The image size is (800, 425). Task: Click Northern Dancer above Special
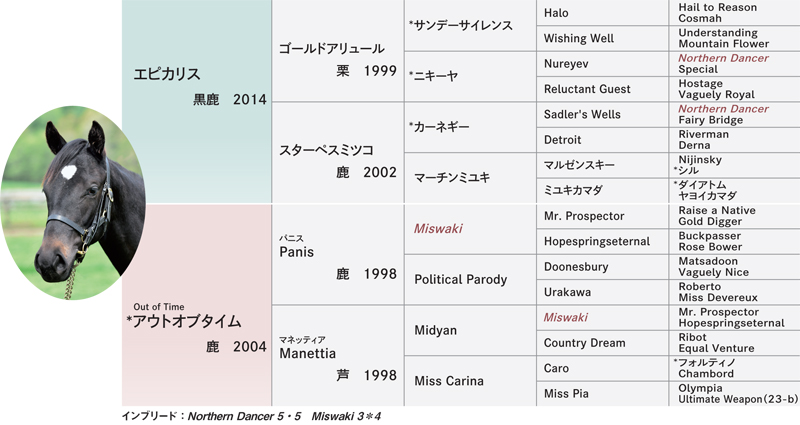[x=723, y=58]
